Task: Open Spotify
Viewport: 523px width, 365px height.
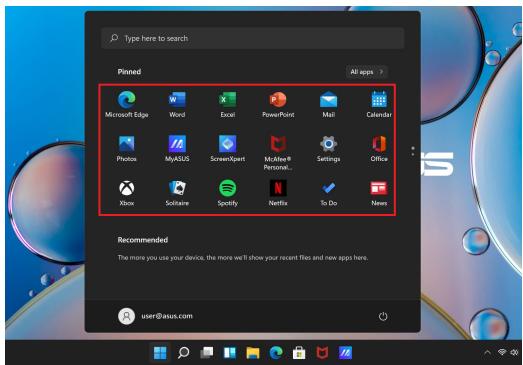Action: click(x=227, y=193)
